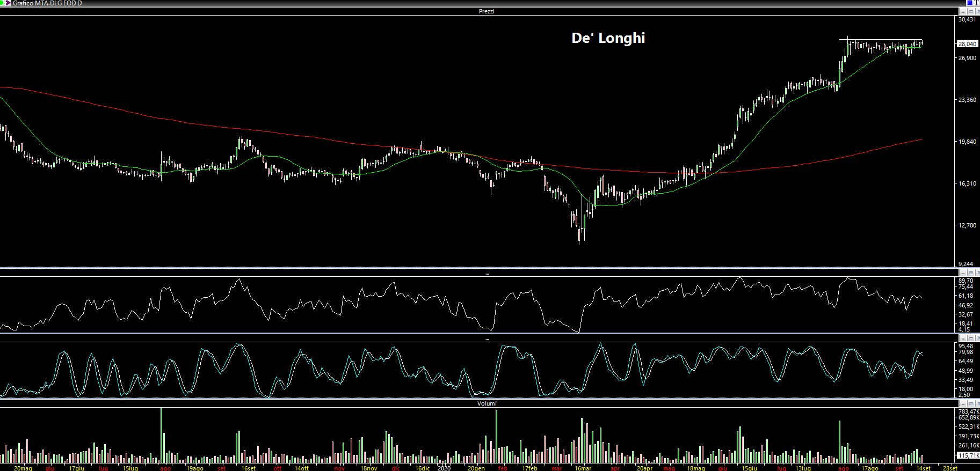Click the 19,840 price axis label
This screenshot has height=471, width=980.
(967, 142)
